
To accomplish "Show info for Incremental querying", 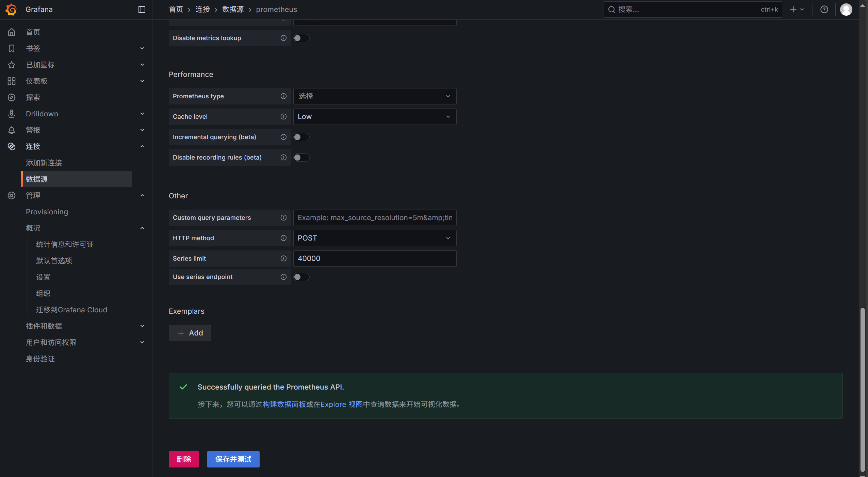I will pos(283,137).
